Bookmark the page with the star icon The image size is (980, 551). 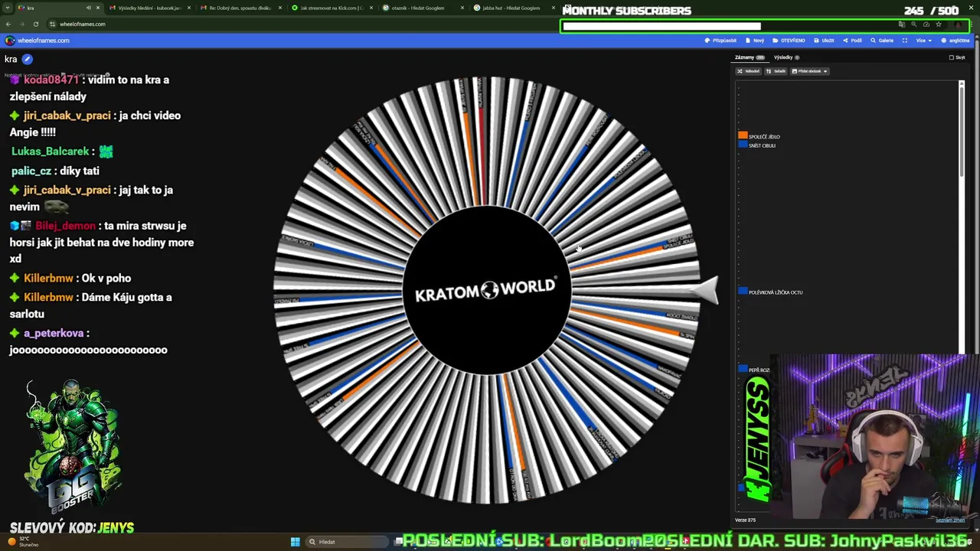(938, 24)
